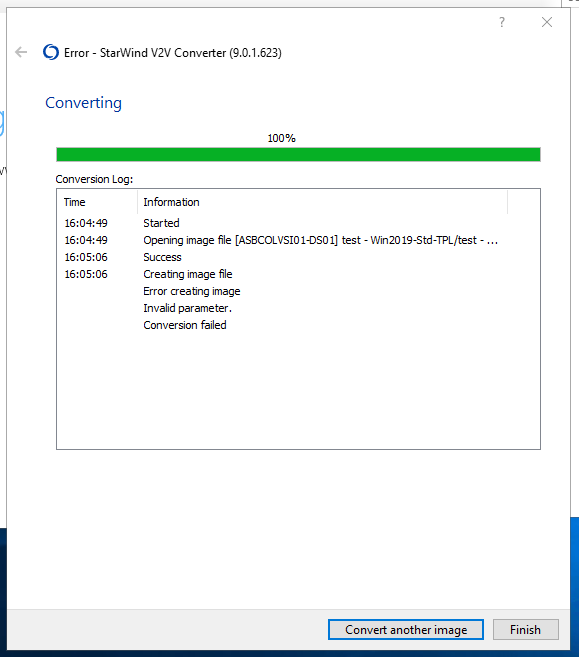Click the Finish button

525,629
